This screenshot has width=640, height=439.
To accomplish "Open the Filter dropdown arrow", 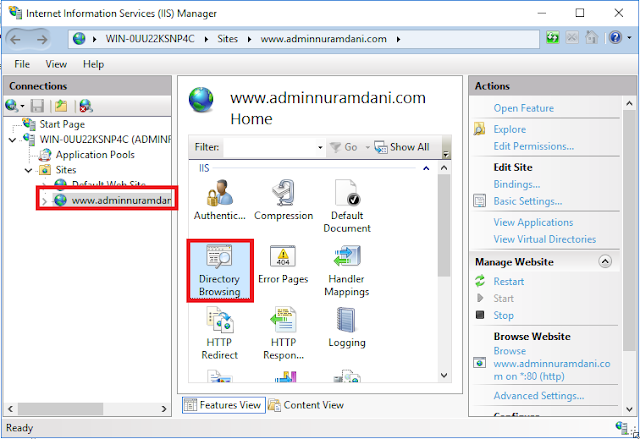I will (x=320, y=147).
